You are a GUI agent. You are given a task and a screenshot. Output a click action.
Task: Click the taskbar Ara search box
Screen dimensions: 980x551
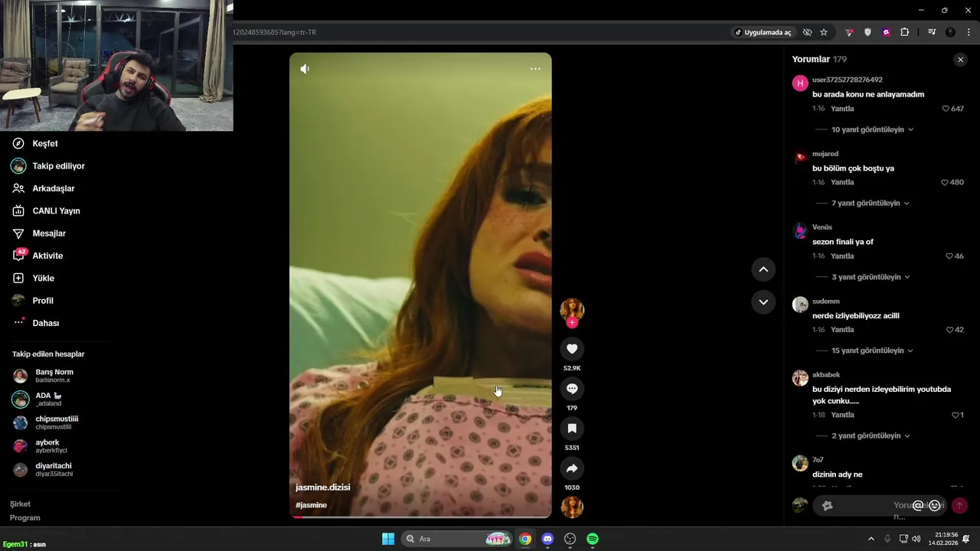457,539
